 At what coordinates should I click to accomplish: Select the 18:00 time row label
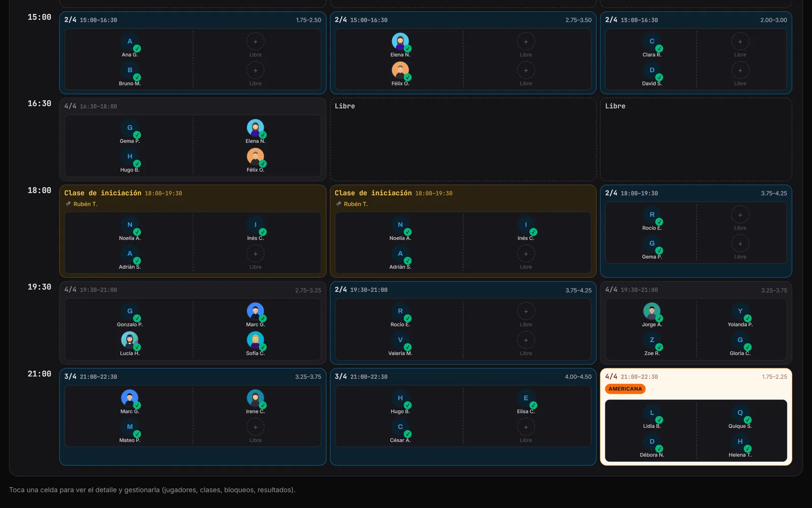(x=40, y=190)
